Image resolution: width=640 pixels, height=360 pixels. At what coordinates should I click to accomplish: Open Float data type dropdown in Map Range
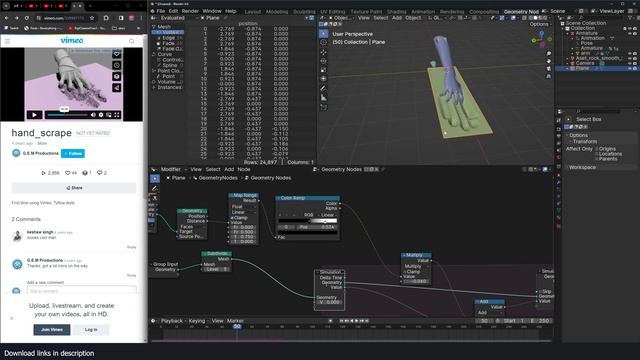click(x=244, y=207)
